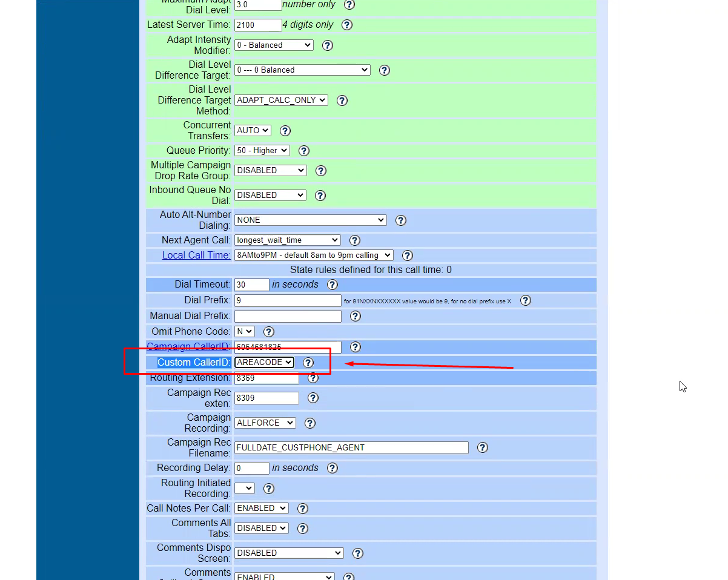The image size is (728, 580).
Task: Open Comments All Tabs dropdown
Action: click(x=262, y=529)
